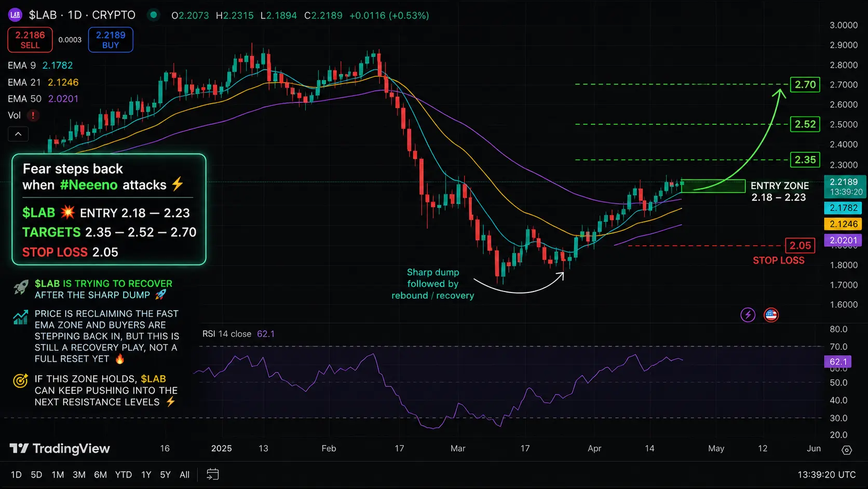Click the green #Neeeno hashtag
868x489 pixels.
pyautogui.click(x=89, y=185)
